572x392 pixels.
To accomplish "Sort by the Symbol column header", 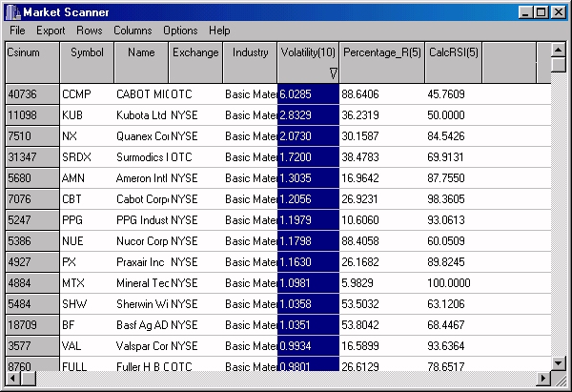I will click(87, 62).
